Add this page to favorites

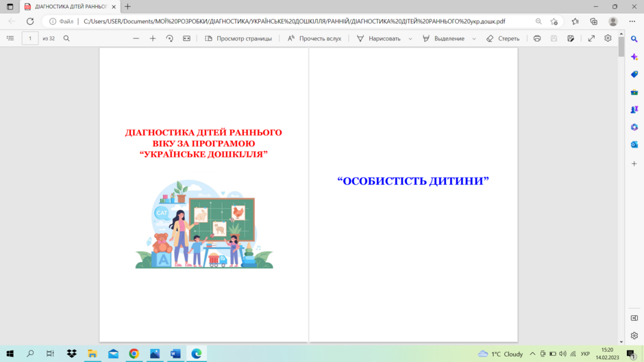[x=554, y=21]
